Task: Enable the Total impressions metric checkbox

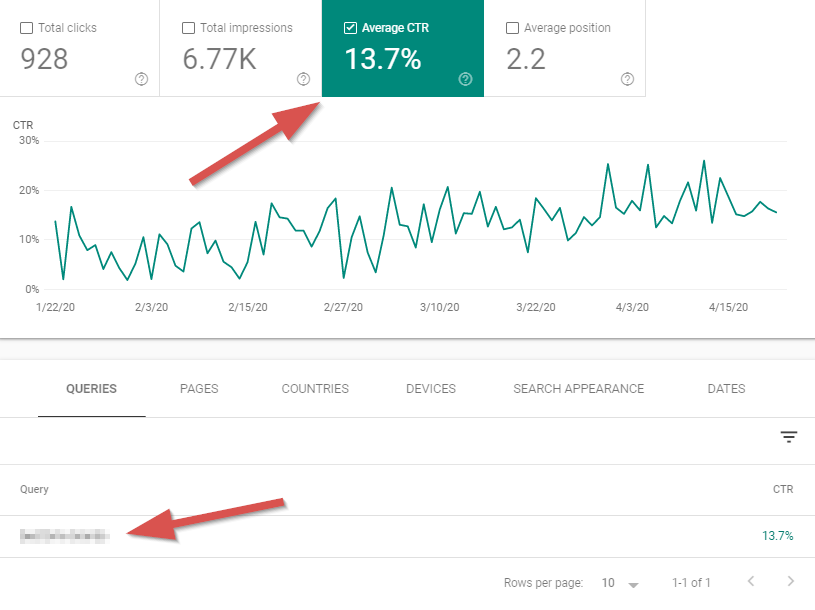Action: 186,27
